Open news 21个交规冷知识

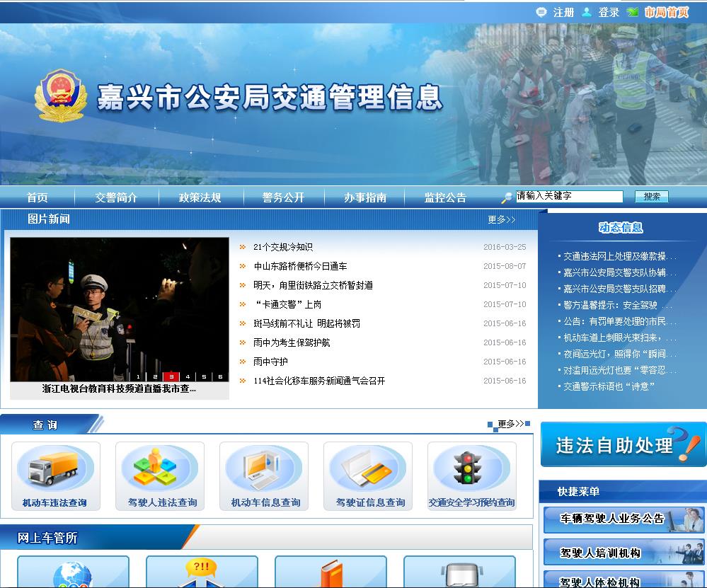283,247
